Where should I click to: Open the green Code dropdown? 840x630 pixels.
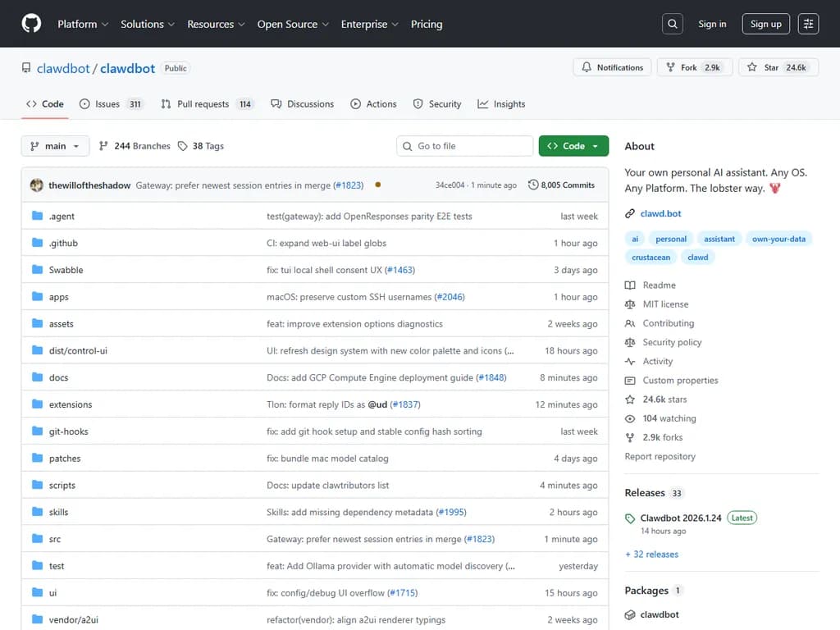tap(573, 146)
